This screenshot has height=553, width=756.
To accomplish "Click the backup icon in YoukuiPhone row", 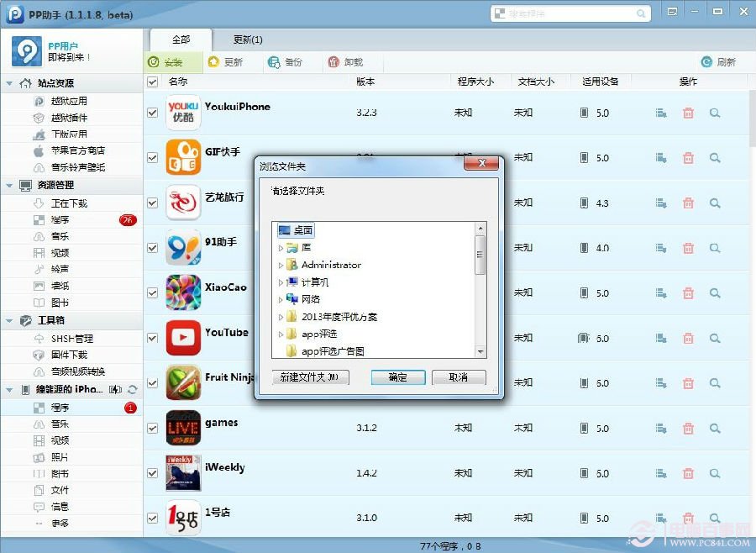I will point(661,113).
